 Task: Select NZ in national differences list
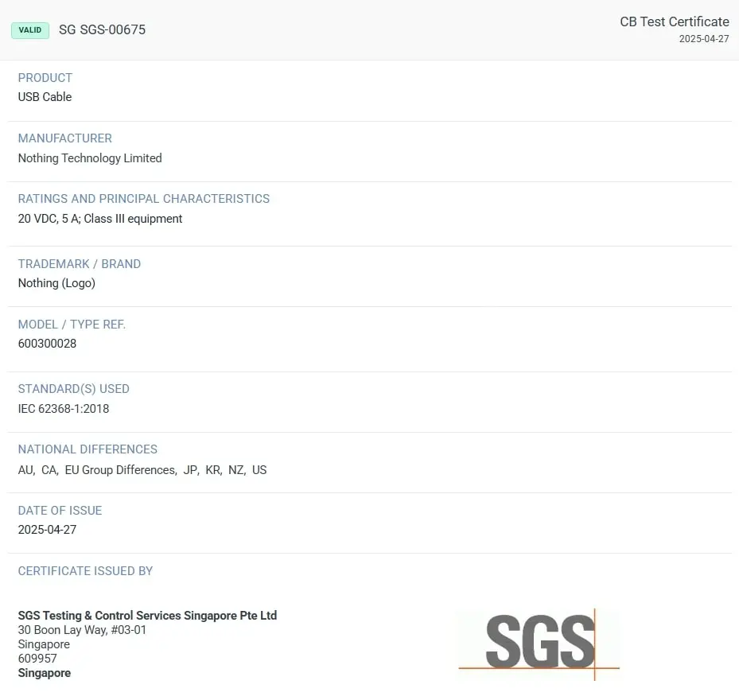coord(236,470)
